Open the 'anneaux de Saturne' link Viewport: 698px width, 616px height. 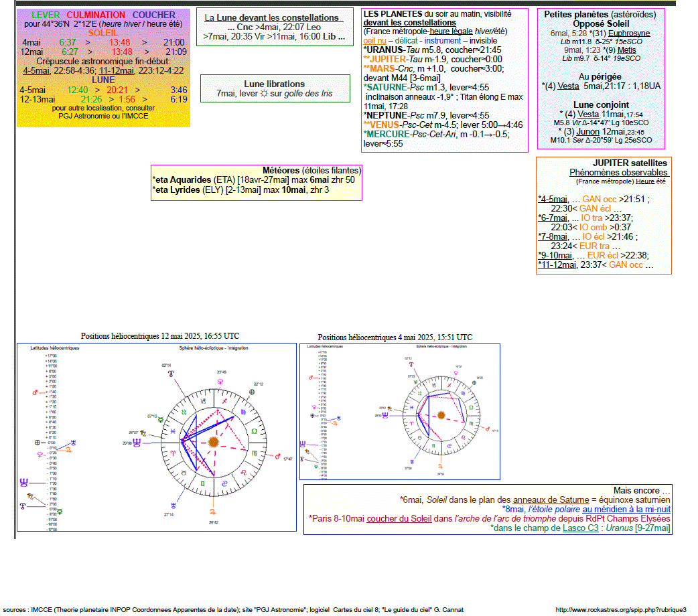551,500
